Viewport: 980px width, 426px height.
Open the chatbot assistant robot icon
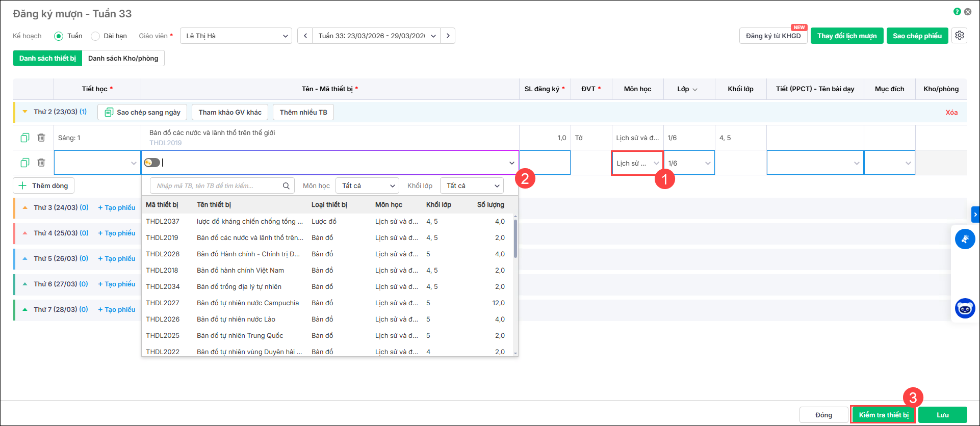point(965,308)
